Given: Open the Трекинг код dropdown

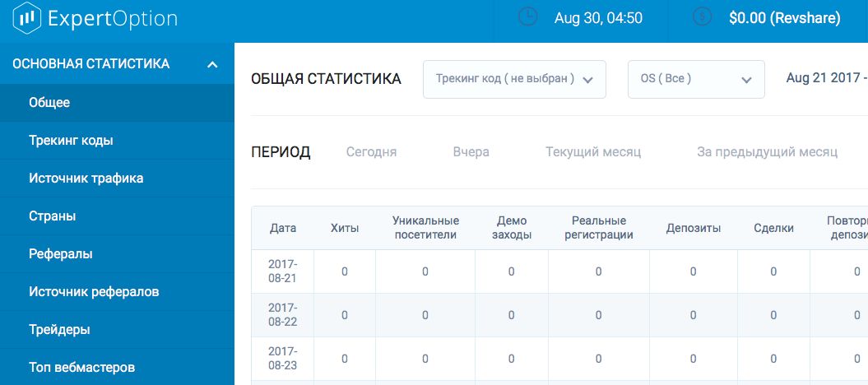Looking at the screenshot, I should (514, 80).
